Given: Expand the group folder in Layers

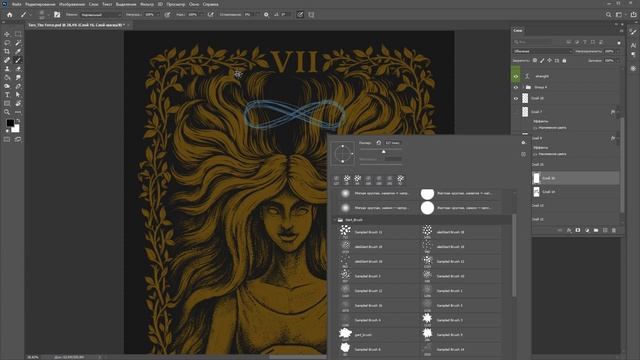Looking at the screenshot, I should click(x=523, y=87).
